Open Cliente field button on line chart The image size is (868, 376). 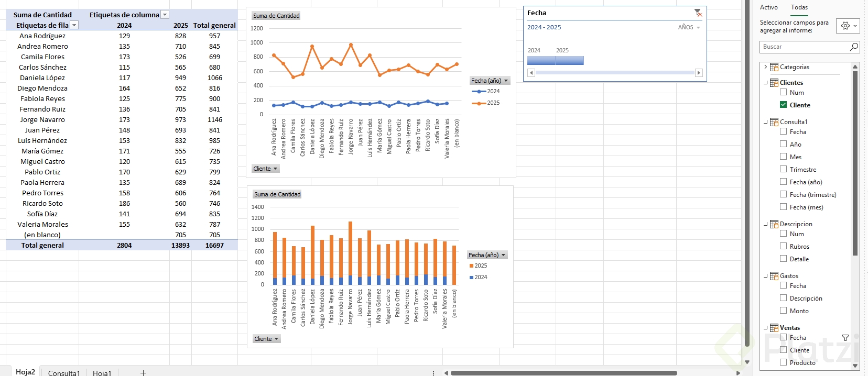pos(265,169)
